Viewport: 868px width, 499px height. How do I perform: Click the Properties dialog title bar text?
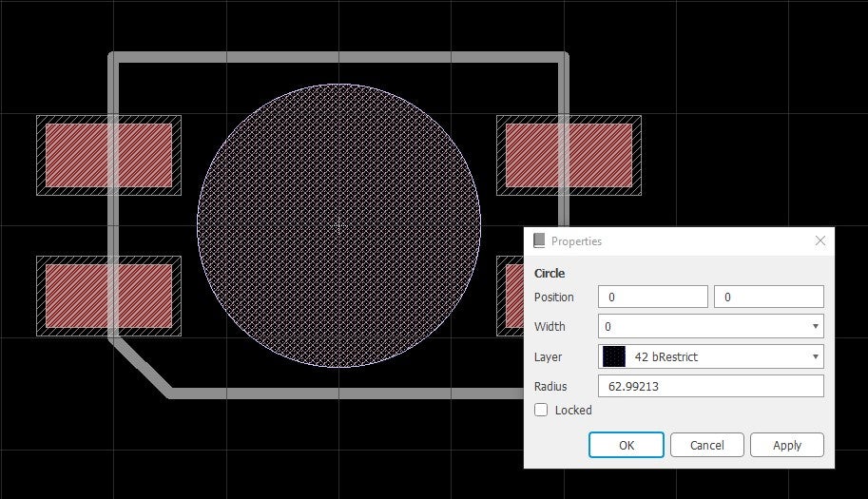pyautogui.click(x=576, y=241)
